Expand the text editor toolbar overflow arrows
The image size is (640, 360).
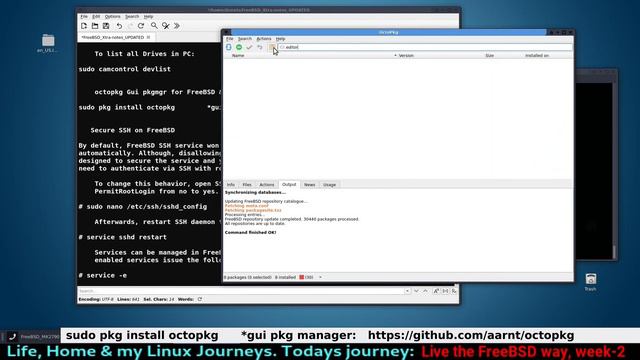pos(177,26)
